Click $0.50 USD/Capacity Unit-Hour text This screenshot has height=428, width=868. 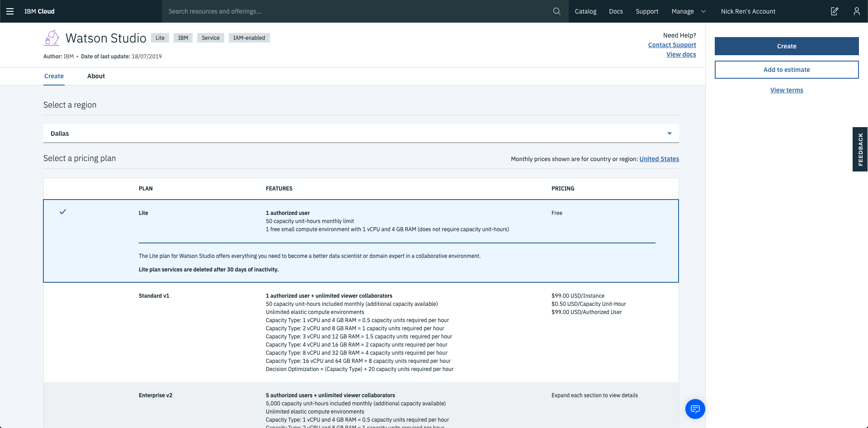coord(589,304)
